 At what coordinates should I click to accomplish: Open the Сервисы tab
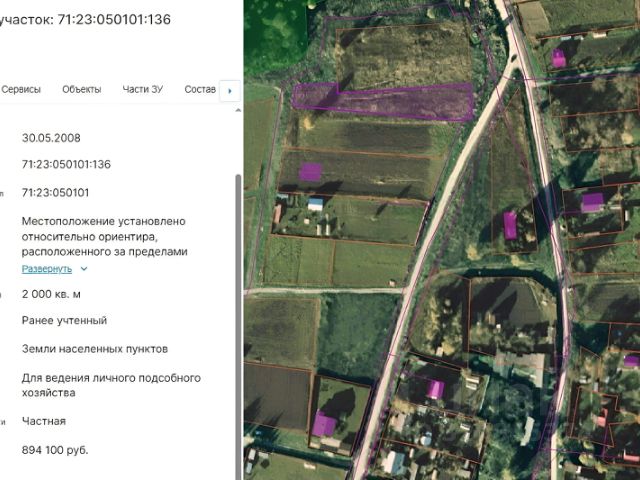20,89
